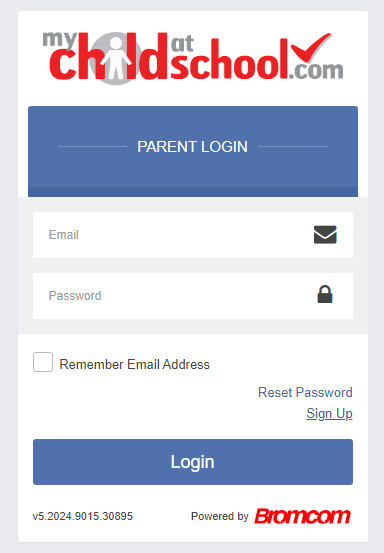Follow the Sign Up link
Screen dimensions: 384x553
pos(329,414)
